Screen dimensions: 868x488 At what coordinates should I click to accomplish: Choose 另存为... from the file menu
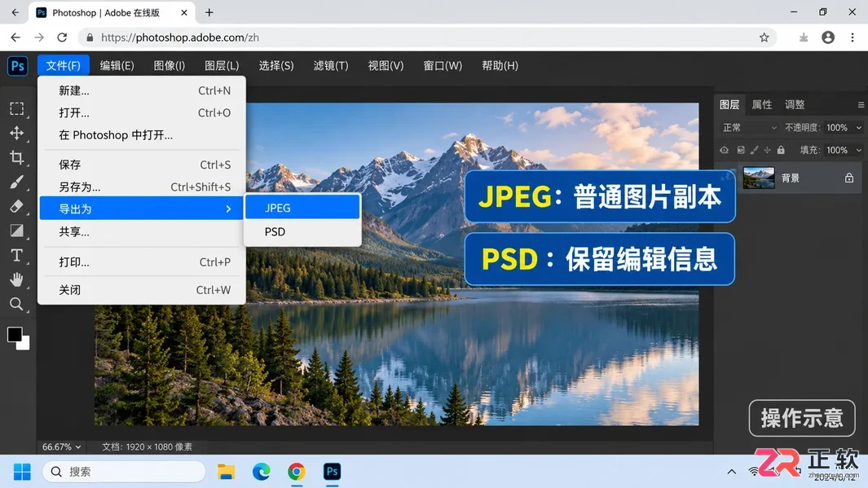142,187
